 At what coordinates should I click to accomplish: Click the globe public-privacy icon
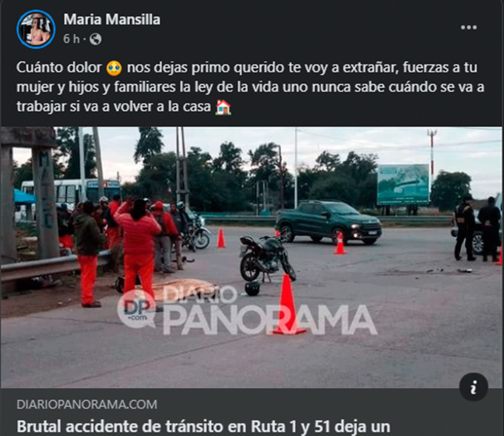pyautogui.click(x=96, y=39)
